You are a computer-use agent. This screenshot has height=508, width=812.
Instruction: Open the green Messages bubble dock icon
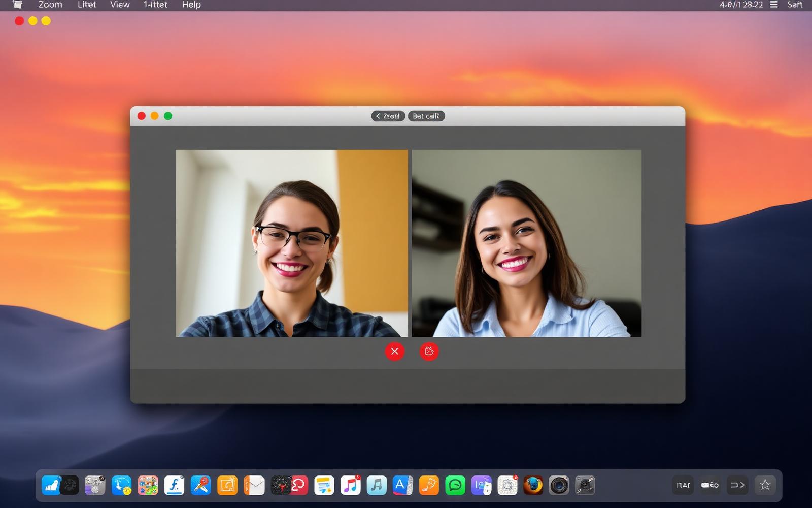pos(455,486)
